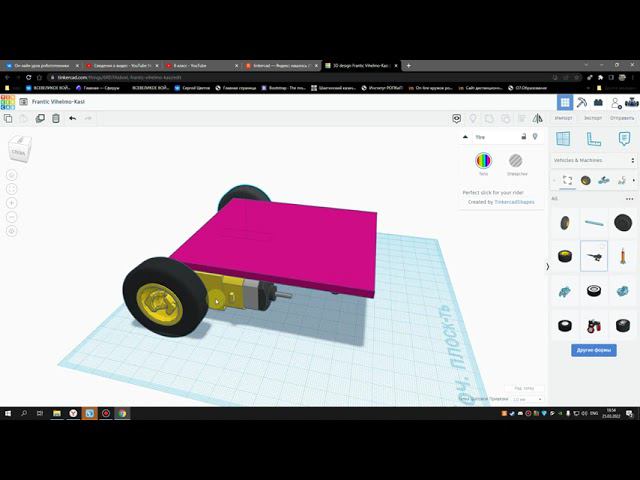Viewport: 640px width, 480px height.
Task: Open the design list icon beside the title
Action: click(23, 102)
